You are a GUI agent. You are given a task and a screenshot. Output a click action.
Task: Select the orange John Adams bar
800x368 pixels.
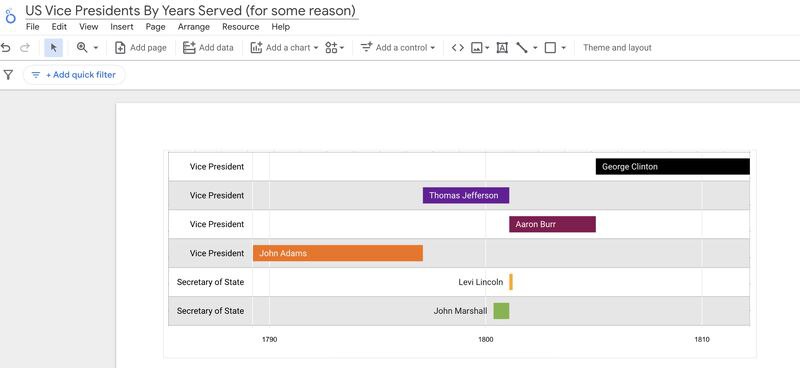(x=338, y=253)
